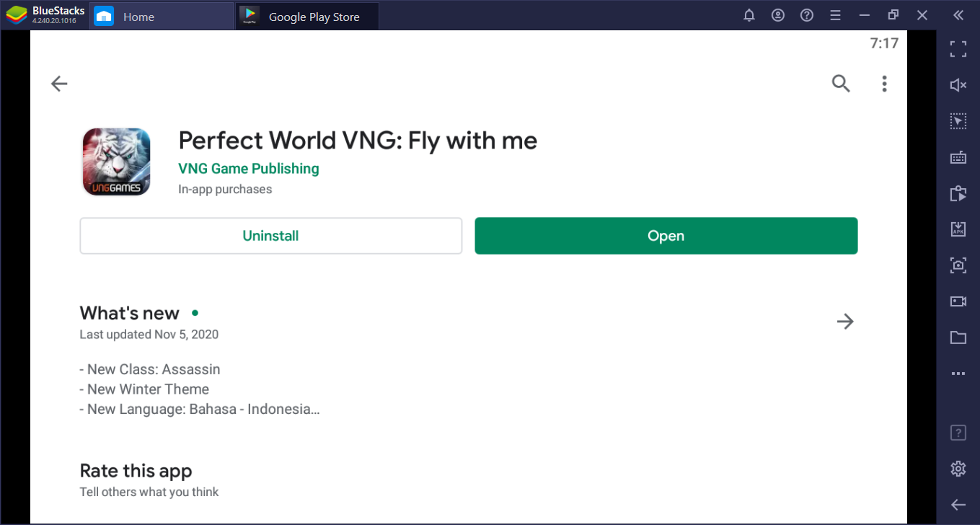This screenshot has height=525, width=980.
Task: Click '- New Class: Assassin' line
Action: [150, 369]
